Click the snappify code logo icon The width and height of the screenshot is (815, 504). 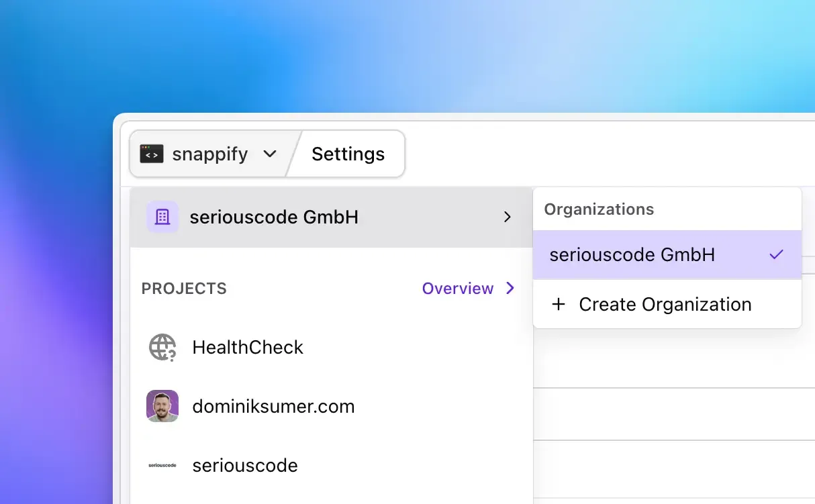[x=152, y=154]
